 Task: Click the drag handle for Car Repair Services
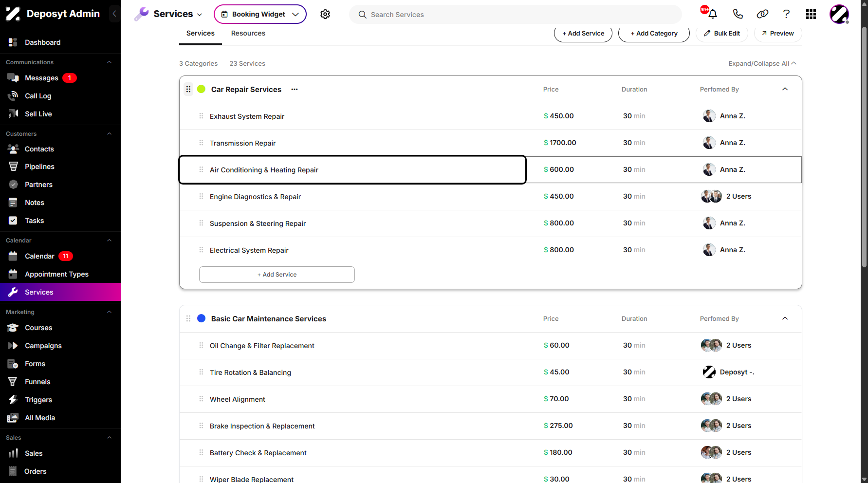point(188,89)
